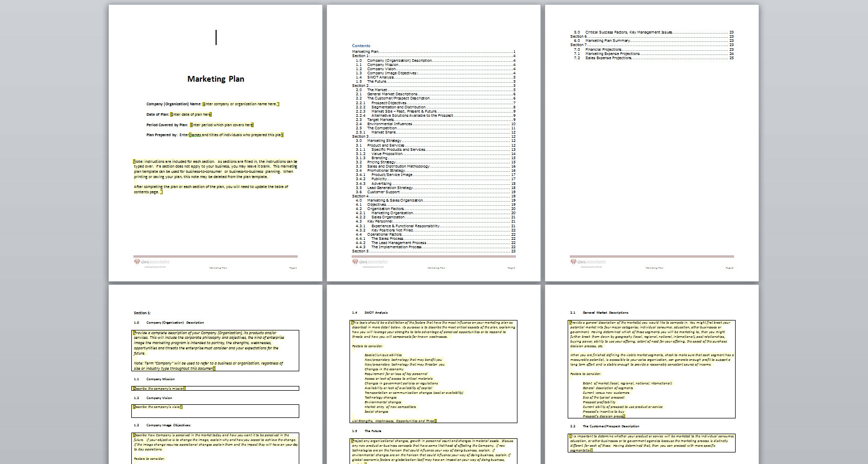Open "3.1.2 Value Proposition" contents entry
This screenshot has height=464, width=868.
pyautogui.click(x=435, y=154)
